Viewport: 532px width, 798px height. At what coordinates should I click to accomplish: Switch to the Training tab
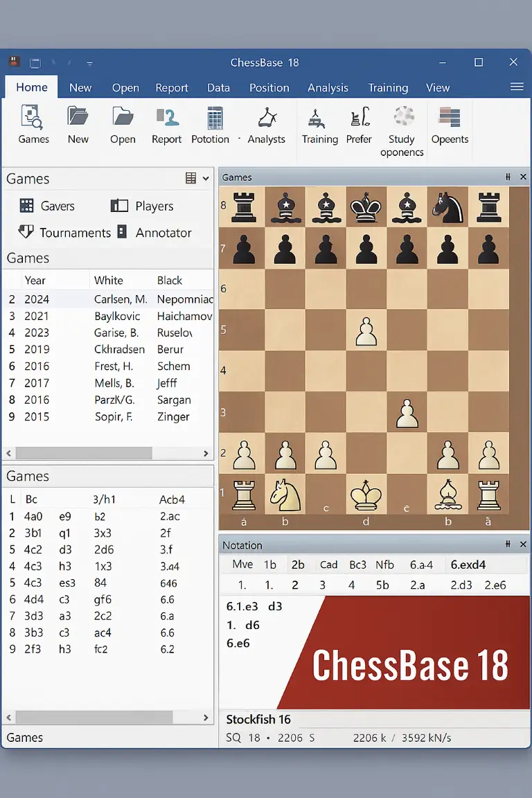388,87
